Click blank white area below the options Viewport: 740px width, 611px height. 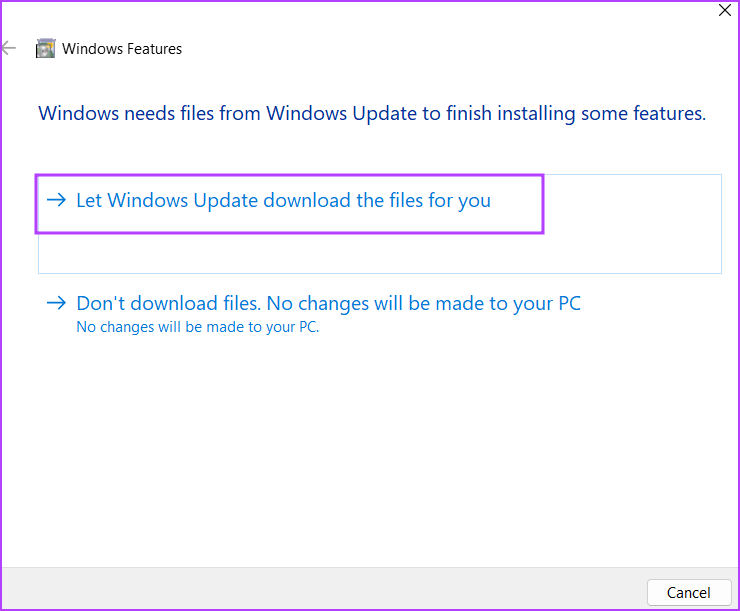(x=370, y=448)
